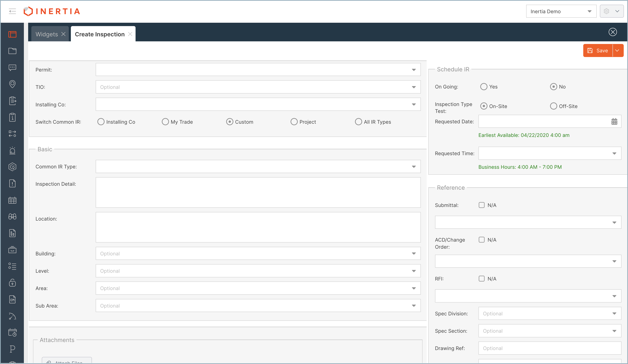Select All IR Types radio option
This screenshot has height=364, width=628.
coord(358,122)
